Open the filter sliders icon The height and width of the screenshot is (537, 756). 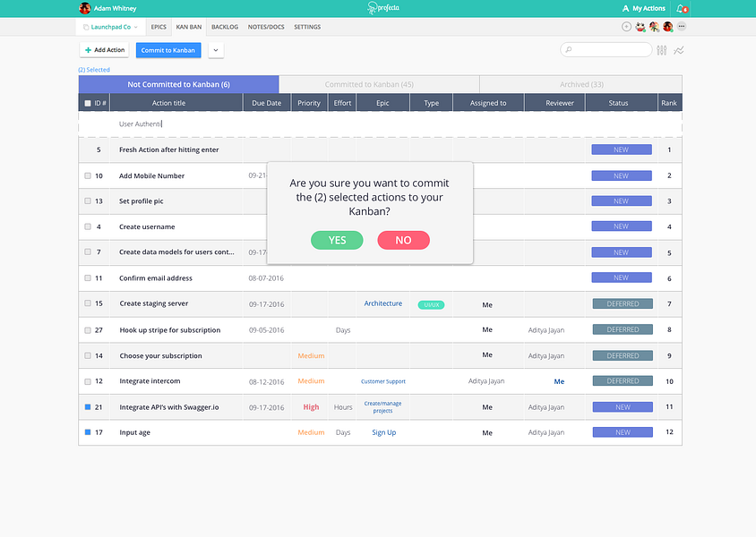point(661,50)
